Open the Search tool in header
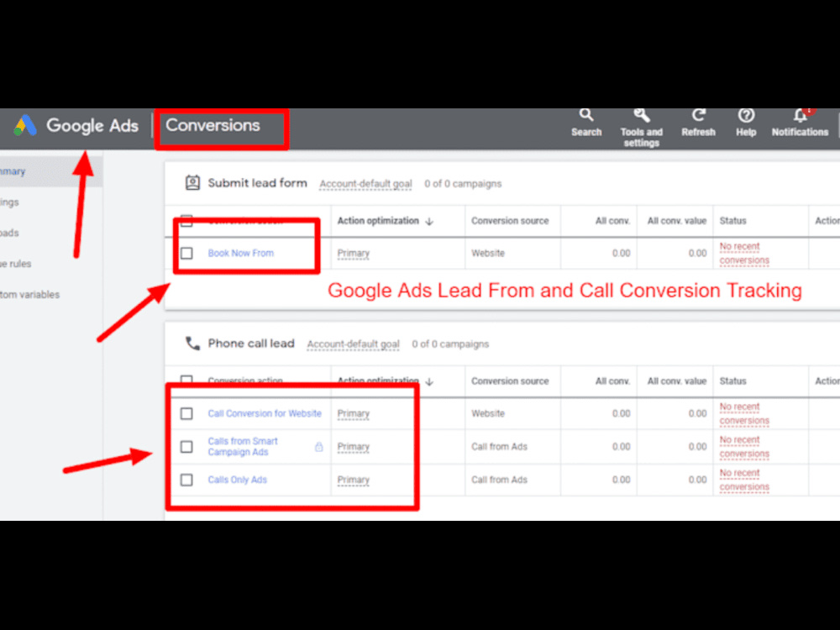Viewport: 840px width, 630px height. (x=586, y=123)
